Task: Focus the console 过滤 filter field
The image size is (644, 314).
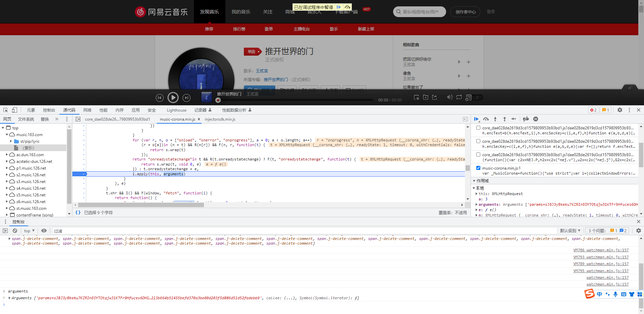Action: click(304, 231)
